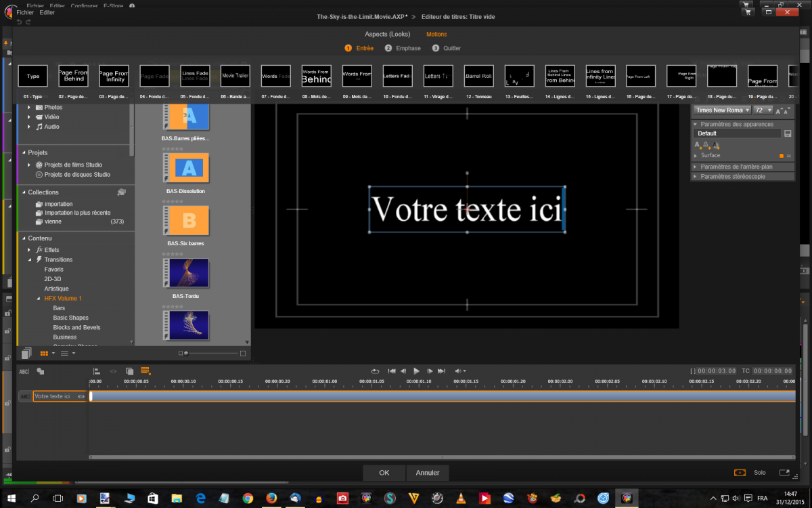The image size is (812, 508).
Task: Click the thumbnail size slider handle
Action: pyautogui.click(x=186, y=354)
